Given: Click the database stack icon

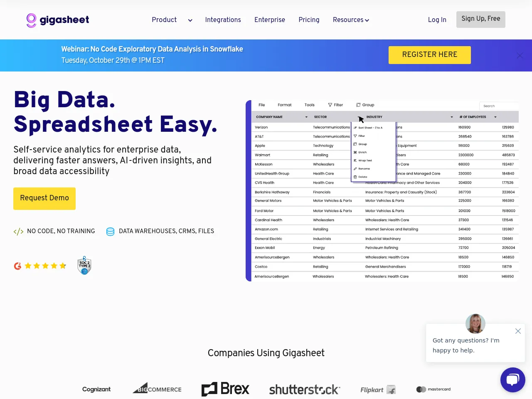Looking at the screenshot, I should (x=110, y=232).
